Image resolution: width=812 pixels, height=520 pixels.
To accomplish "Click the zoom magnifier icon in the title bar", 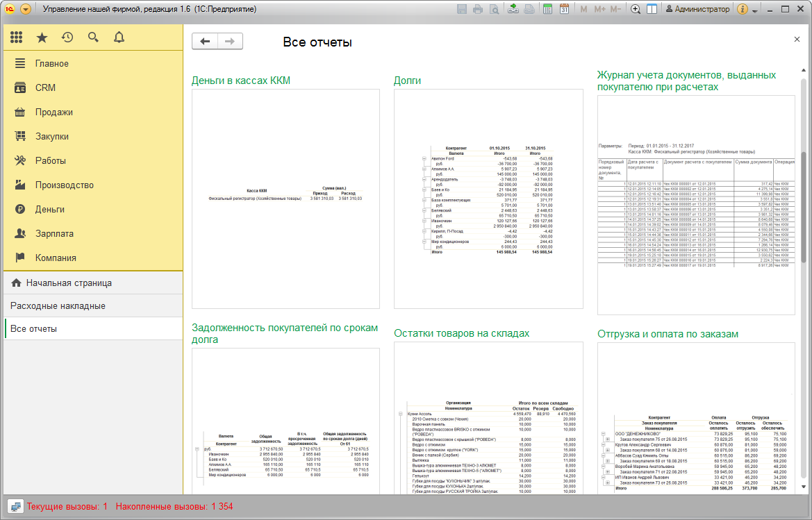I will 636,9.
